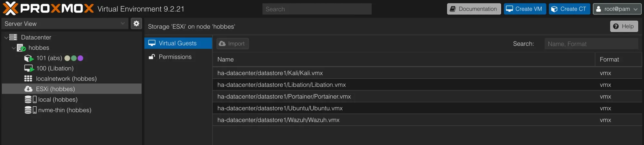The width and height of the screenshot is (644, 145).
Task: Click the purple tag dot on 101 (abs)
Action: (x=80, y=58)
